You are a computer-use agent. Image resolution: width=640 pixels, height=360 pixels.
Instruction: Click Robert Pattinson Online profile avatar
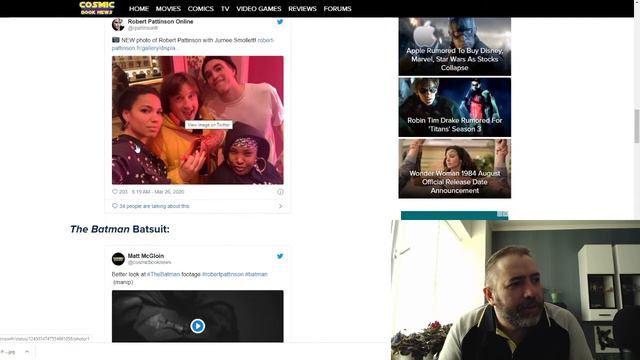click(x=118, y=24)
